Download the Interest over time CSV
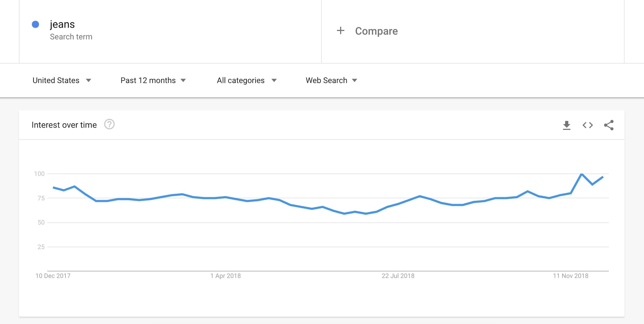The height and width of the screenshot is (324, 644). pos(566,125)
